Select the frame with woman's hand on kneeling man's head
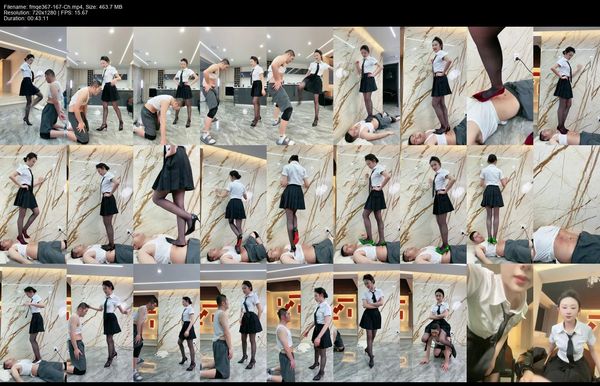 coord(99,322)
